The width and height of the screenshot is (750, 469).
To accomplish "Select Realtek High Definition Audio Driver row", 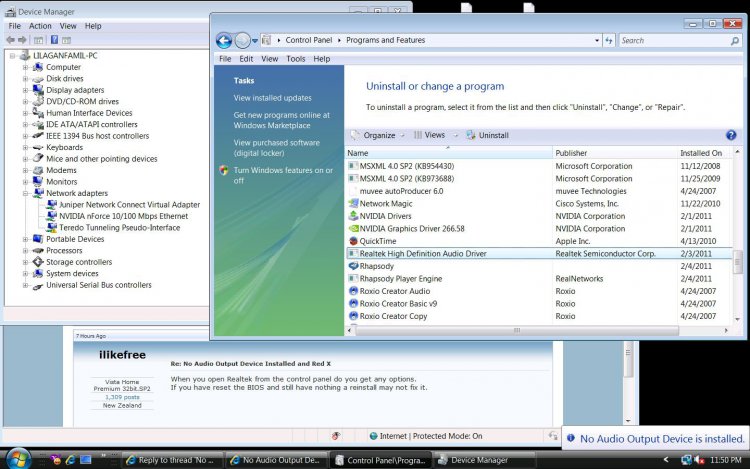I will [539, 253].
